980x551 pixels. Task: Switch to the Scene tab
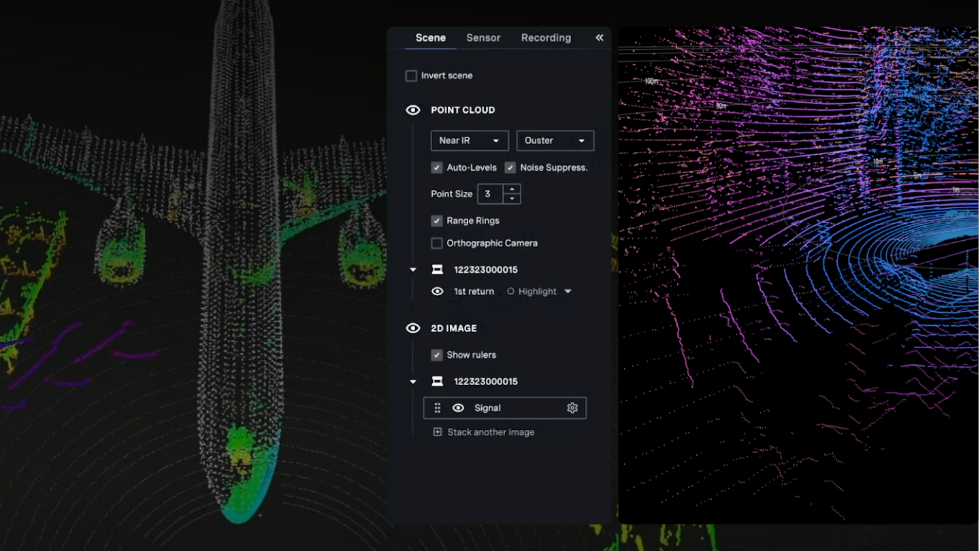coord(431,37)
